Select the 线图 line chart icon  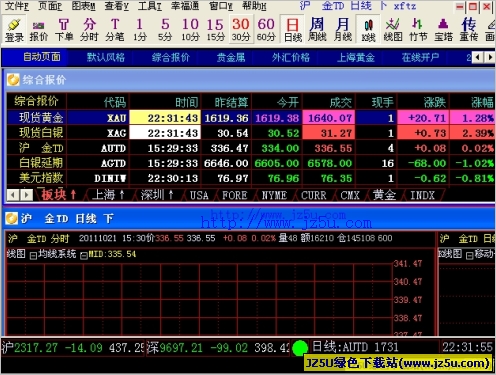click(x=393, y=30)
